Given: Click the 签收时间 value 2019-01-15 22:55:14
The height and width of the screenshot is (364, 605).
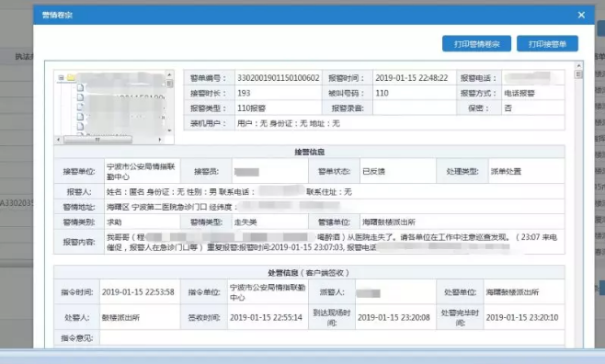Looking at the screenshot, I should click(x=268, y=317).
